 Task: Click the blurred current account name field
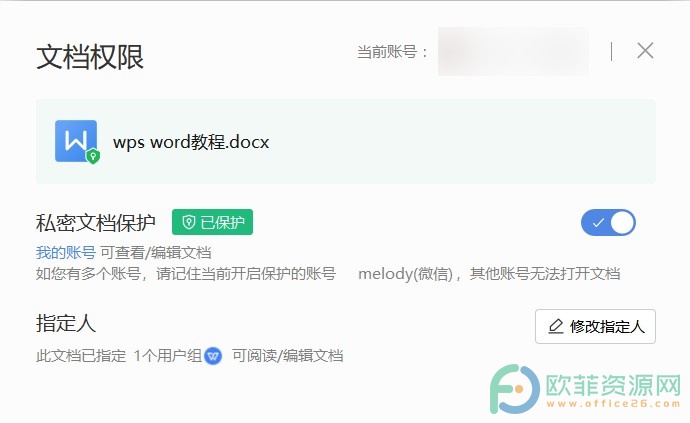coord(513,51)
